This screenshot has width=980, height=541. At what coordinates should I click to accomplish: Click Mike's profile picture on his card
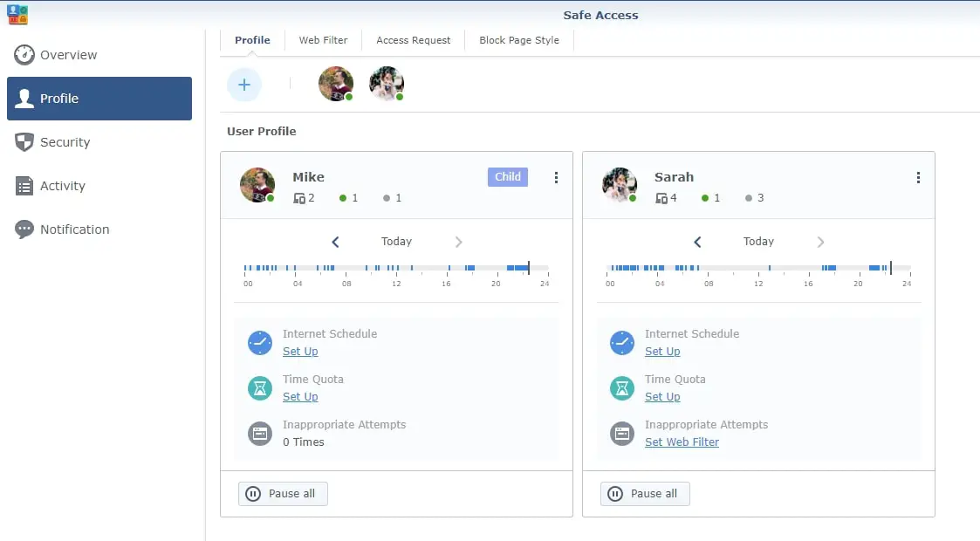click(257, 185)
